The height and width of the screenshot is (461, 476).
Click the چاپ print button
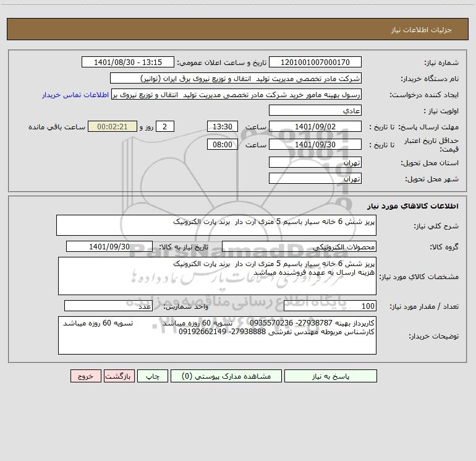click(153, 376)
